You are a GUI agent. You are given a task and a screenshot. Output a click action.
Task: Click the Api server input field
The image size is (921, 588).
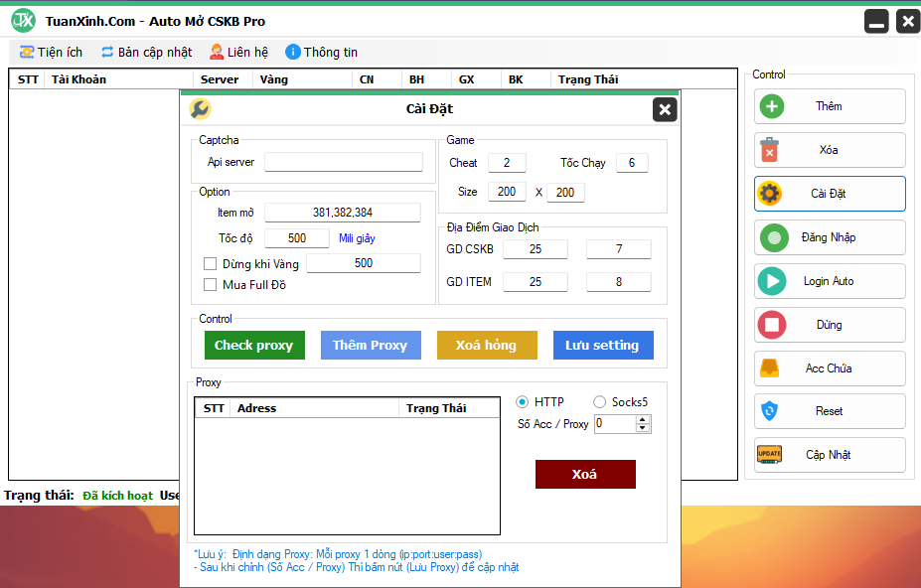tap(343, 162)
